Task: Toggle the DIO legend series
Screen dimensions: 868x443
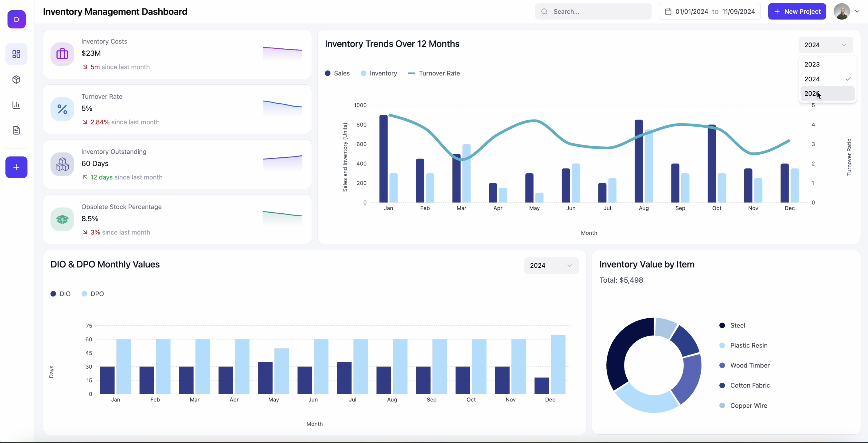Action: tap(61, 294)
